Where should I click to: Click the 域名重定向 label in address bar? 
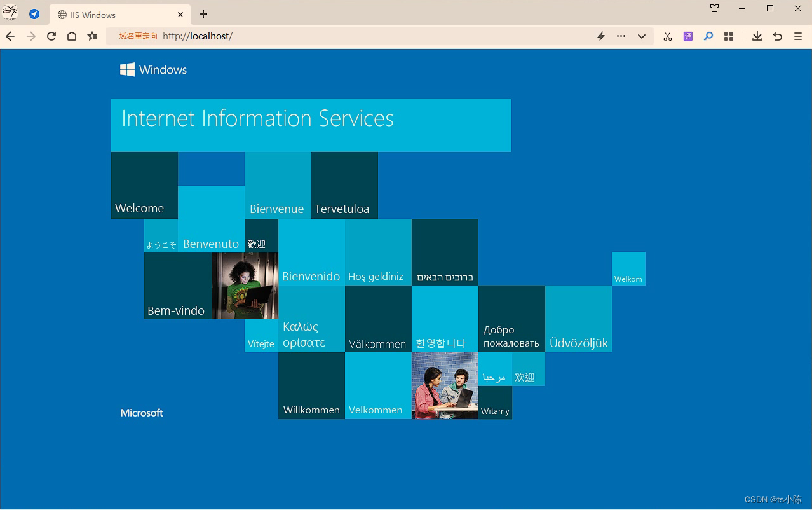[138, 36]
